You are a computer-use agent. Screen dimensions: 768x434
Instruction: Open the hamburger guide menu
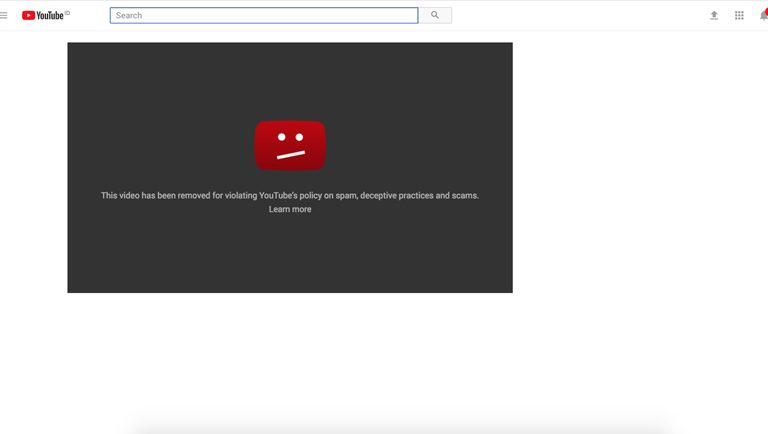[x=4, y=15]
